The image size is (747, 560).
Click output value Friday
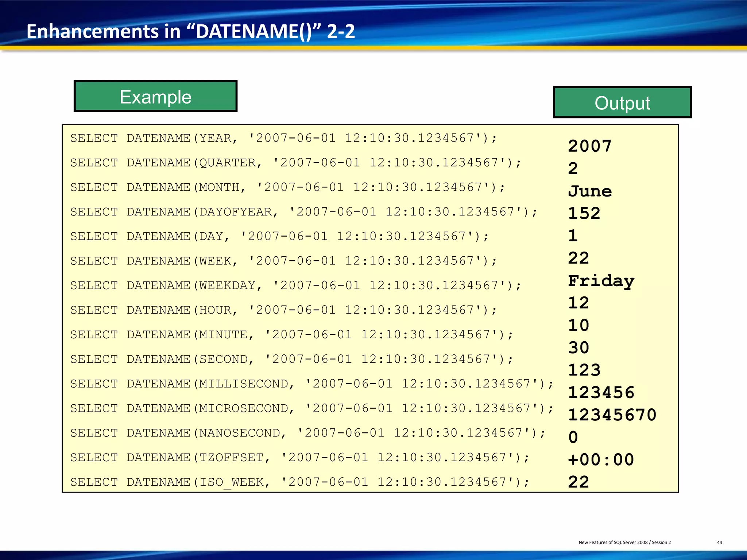(601, 281)
